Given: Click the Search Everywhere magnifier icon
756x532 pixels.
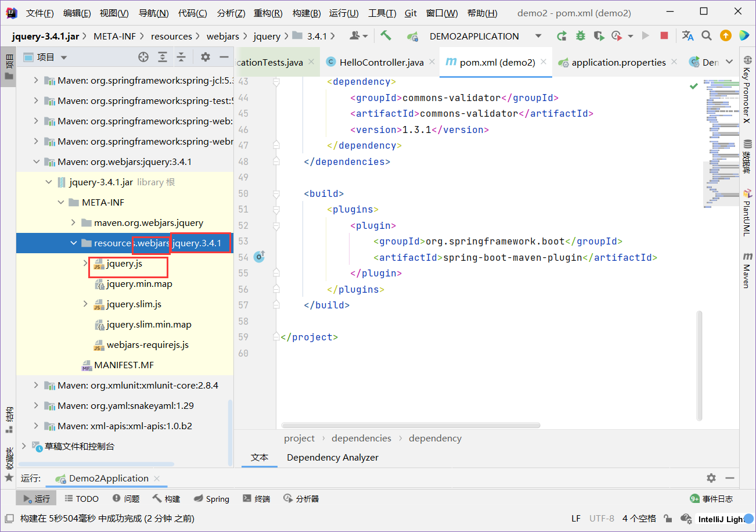Looking at the screenshot, I should point(707,36).
